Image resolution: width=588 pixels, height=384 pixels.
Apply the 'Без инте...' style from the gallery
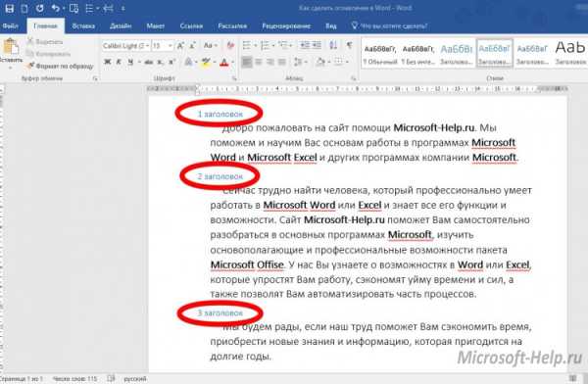[418, 55]
